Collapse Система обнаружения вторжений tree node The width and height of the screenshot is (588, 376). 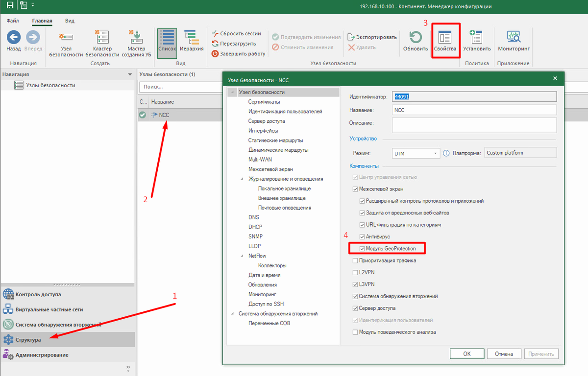pyautogui.click(x=233, y=313)
